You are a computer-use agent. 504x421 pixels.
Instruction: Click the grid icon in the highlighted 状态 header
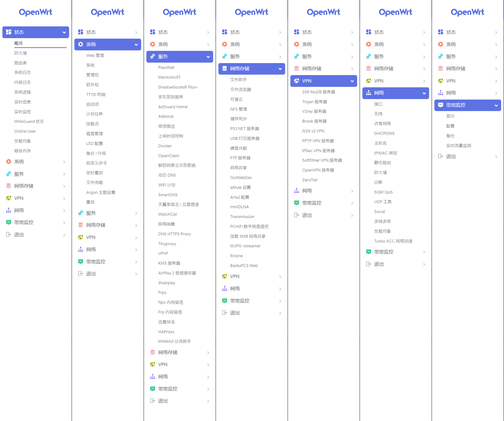click(x=9, y=32)
